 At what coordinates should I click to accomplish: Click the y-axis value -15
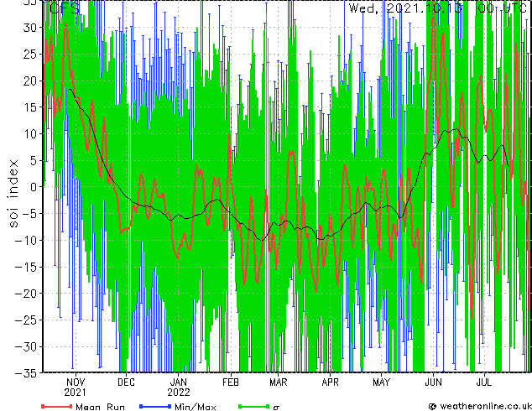click(26, 267)
